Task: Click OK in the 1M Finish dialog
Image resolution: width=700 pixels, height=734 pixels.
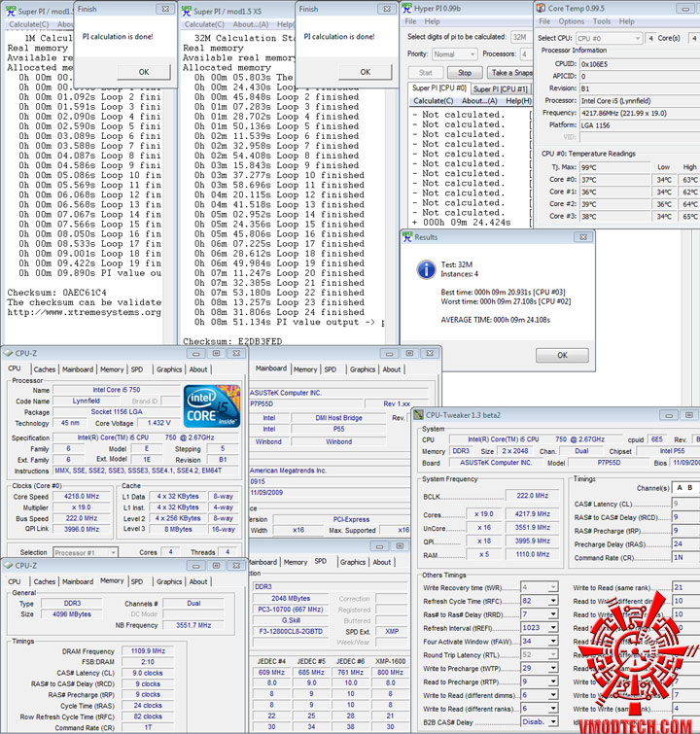Action: [143, 72]
